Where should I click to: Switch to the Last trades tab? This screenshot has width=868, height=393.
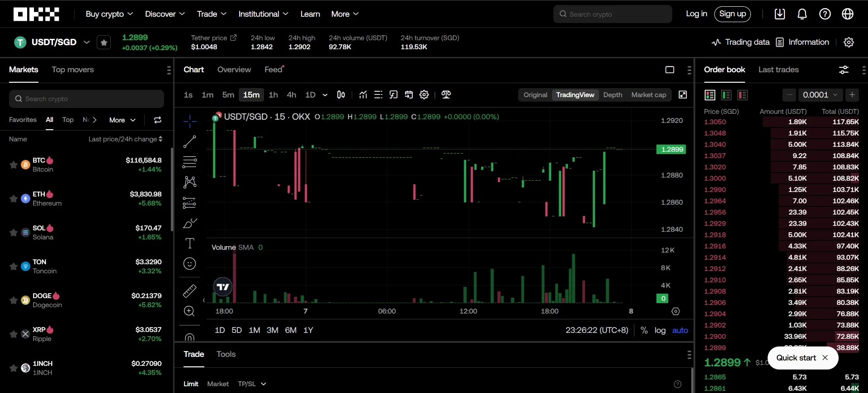click(x=778, y=70)
